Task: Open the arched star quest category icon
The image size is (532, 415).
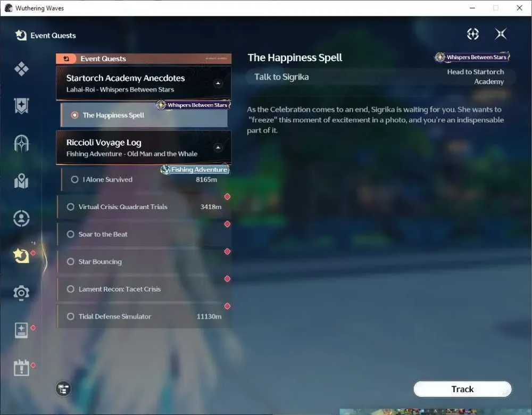Action: 21,143
